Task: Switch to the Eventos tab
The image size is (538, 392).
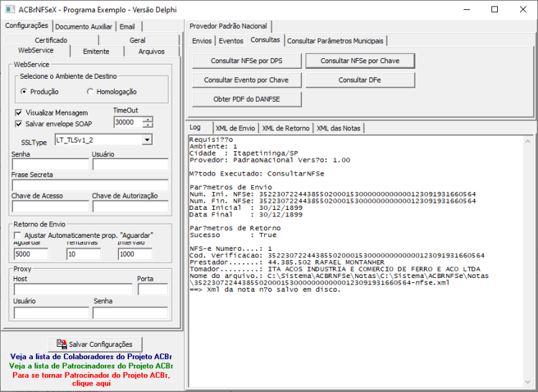Action: coord(231,41)
